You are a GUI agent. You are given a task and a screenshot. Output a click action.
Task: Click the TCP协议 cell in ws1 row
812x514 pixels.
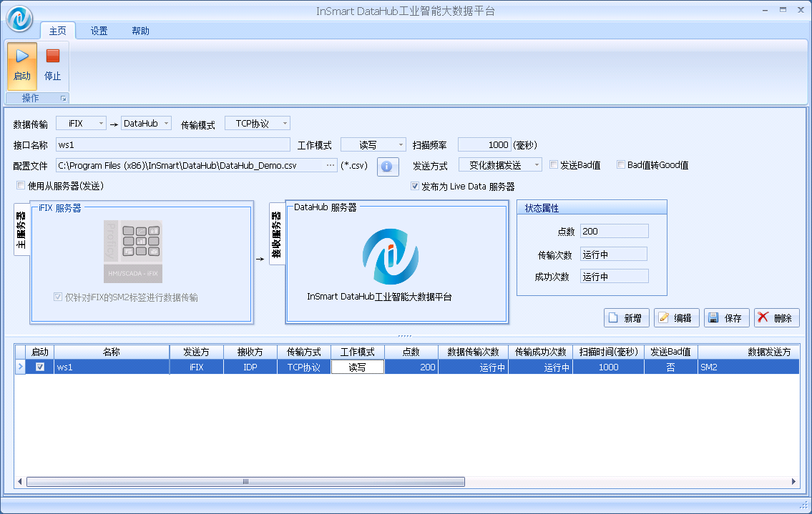coord(304,367)
